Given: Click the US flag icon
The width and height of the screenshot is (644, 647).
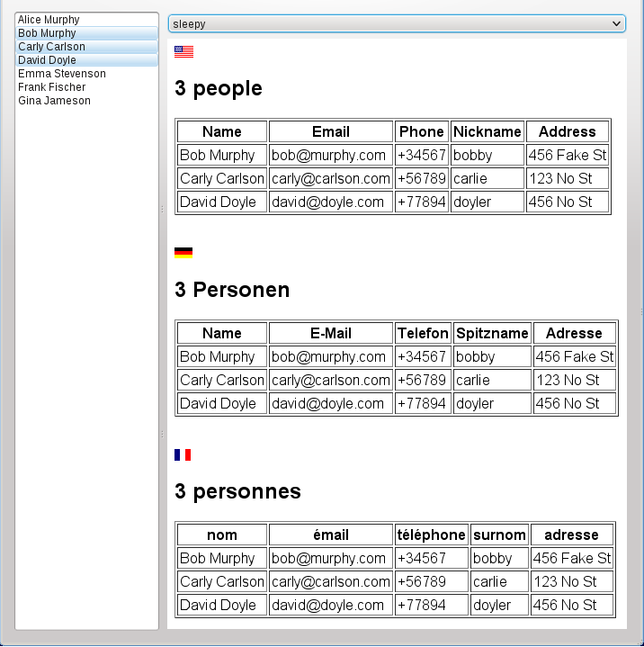Looking at the screenshot, I should [x=183, y=51].
